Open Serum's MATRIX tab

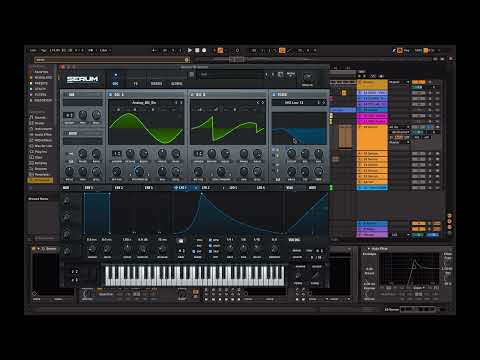coord(156,83)
